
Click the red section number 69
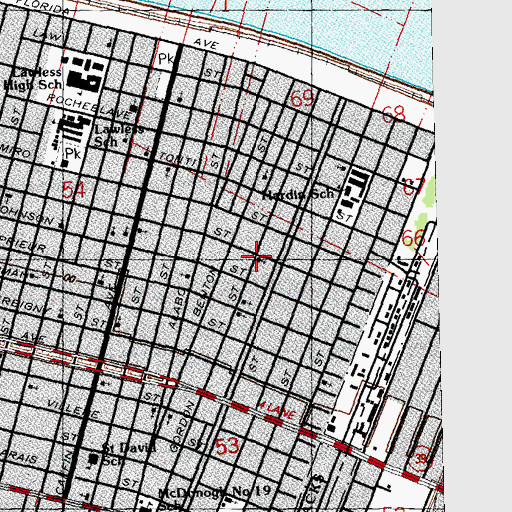302,98
